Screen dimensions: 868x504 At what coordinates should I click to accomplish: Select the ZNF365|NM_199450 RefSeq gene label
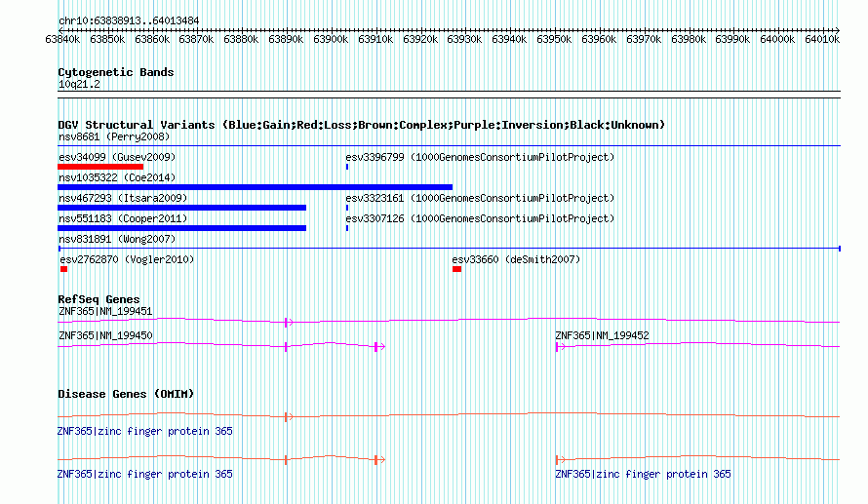coord(105,335)
